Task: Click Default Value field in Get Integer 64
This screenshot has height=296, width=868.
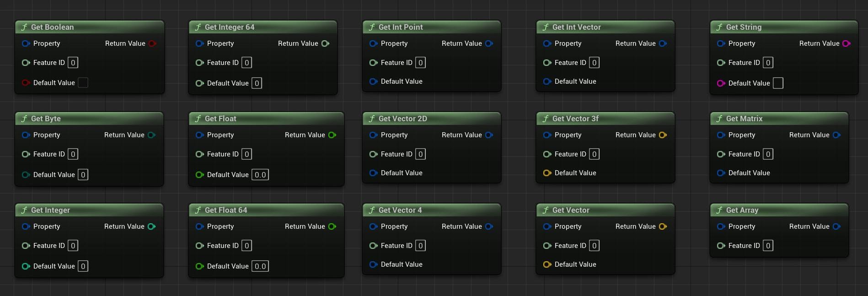Action: 257,83
